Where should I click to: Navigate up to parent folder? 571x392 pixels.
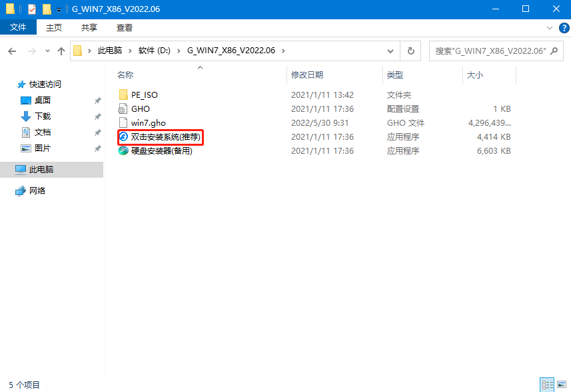[x=61, y=50]
